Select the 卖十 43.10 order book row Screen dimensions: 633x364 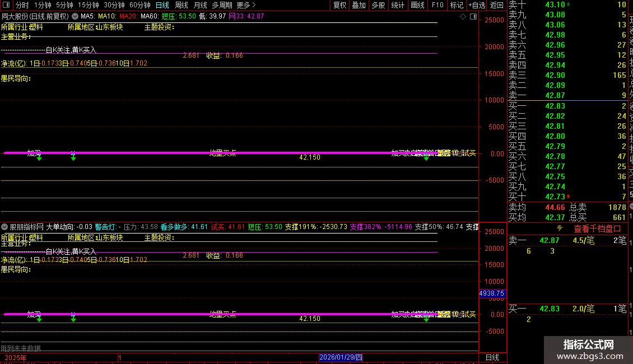567,4
